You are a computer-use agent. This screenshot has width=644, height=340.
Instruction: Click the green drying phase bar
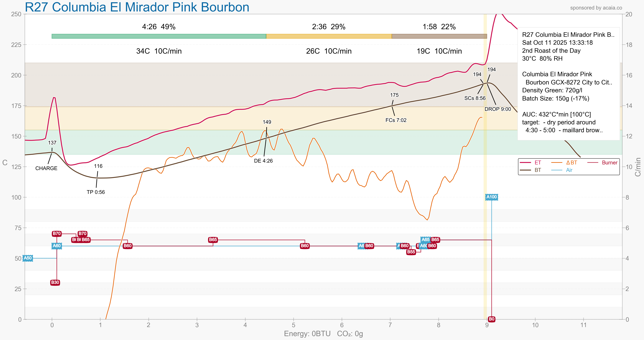click(159, 36)
